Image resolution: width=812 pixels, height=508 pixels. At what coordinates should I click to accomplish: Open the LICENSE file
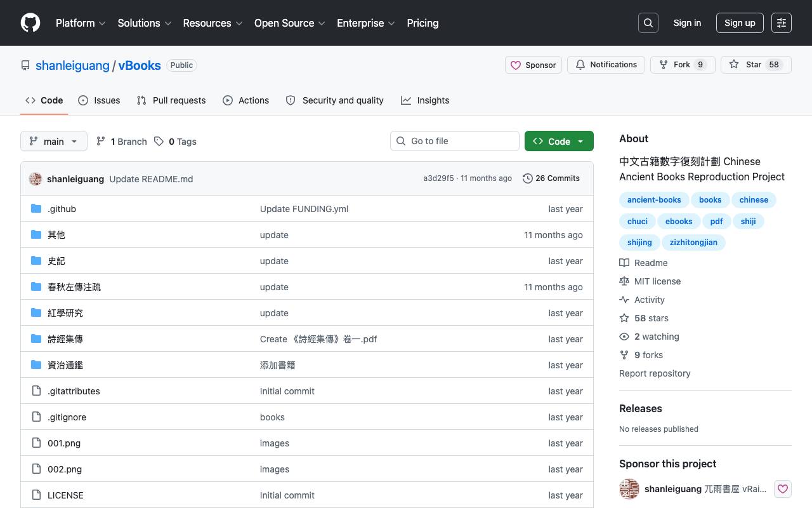click(65, 495)
